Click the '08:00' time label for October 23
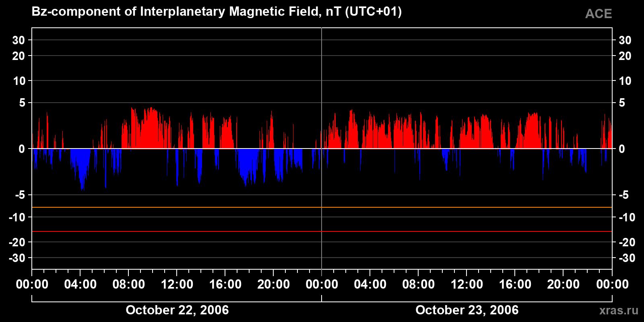This screenshot has width=644, height=322. click(x=419, y=284)
